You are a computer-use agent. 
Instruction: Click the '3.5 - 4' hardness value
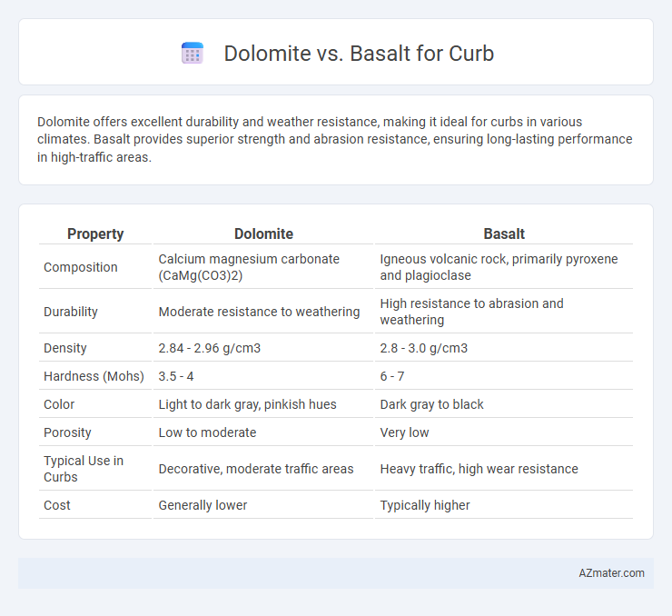pos(176,376)
